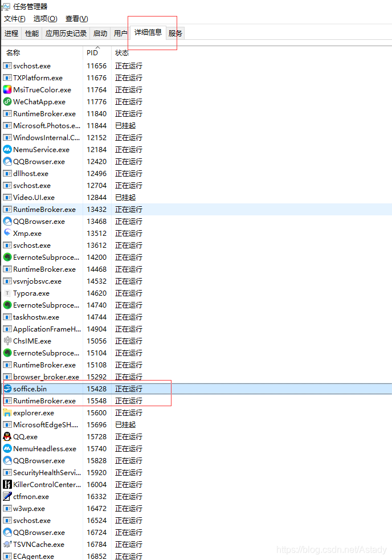This screenshot has height=560, width=392.
Task: Select the taskhostw.exe process
Action: pyautogui.click(x=197, y=317)
